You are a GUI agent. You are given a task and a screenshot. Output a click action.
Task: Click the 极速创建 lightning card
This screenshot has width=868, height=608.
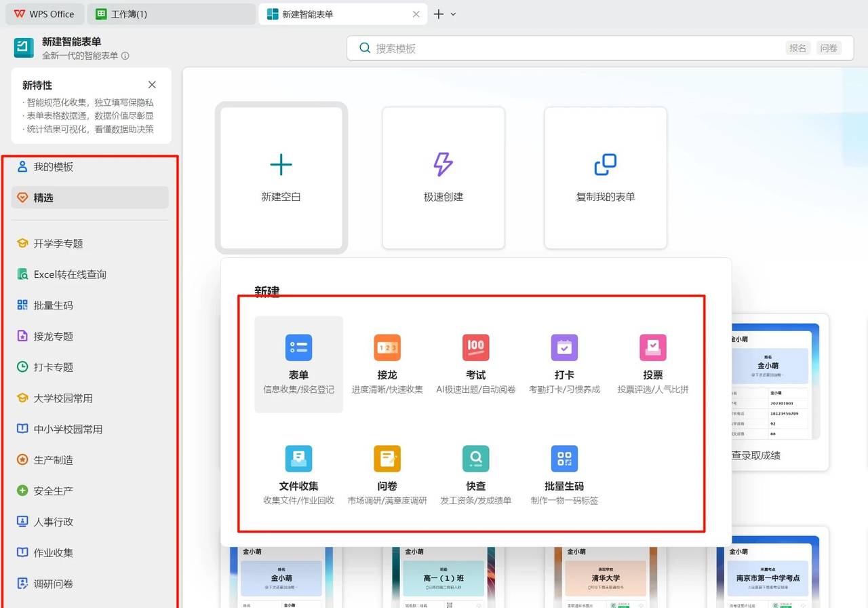[x=443, y=178]
